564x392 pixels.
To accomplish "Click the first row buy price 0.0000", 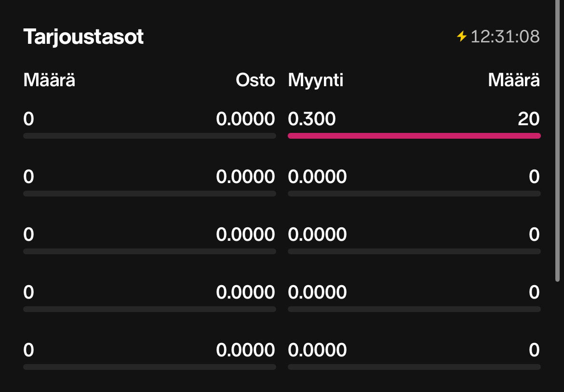I will pos(246,119).
